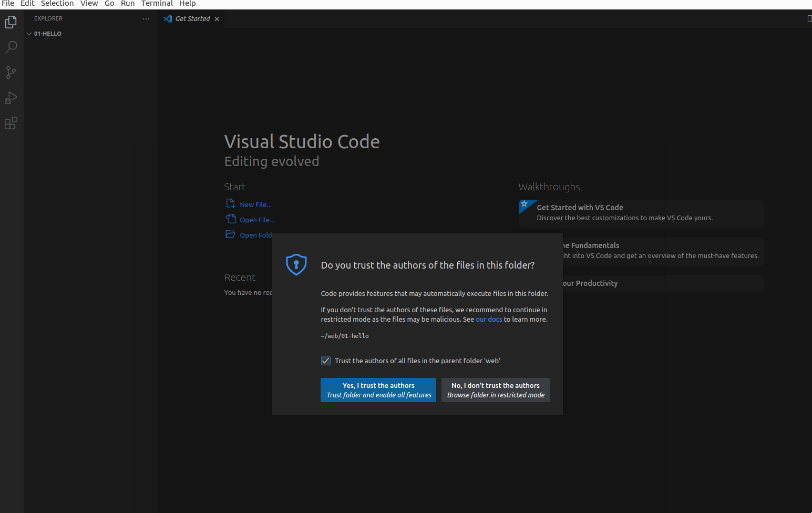The width and height of the screenshot is (812, 513).
Task: Open Get Started with VS Code walkthrough
Action: coord(641,213)
